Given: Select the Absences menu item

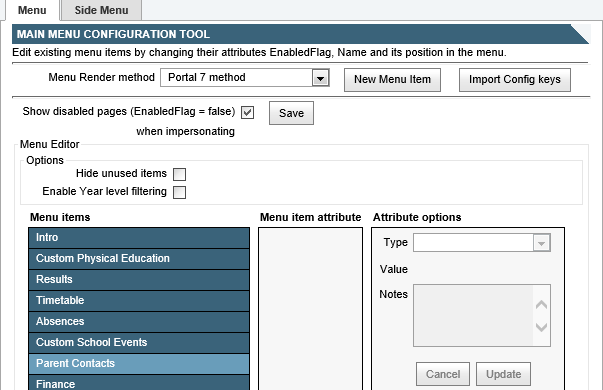Looking at the screenshot, I should pos(139,322).
